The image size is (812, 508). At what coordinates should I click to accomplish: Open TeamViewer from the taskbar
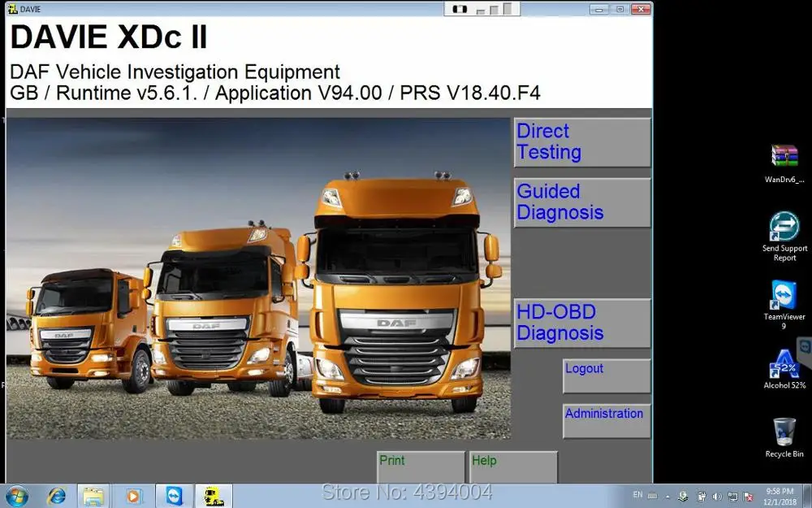175,496
